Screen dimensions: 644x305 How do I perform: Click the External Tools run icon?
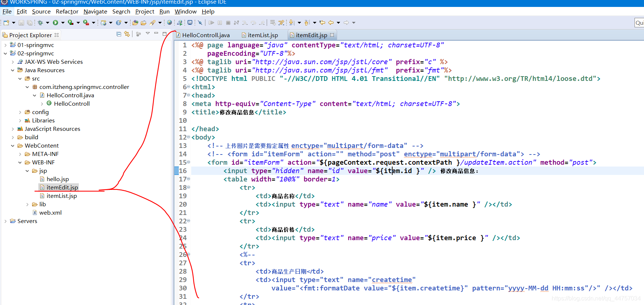coord(86,23)
